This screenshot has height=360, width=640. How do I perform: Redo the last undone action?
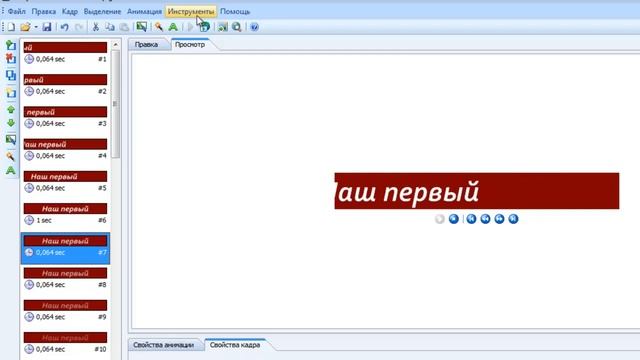click(x=79, y=27)
